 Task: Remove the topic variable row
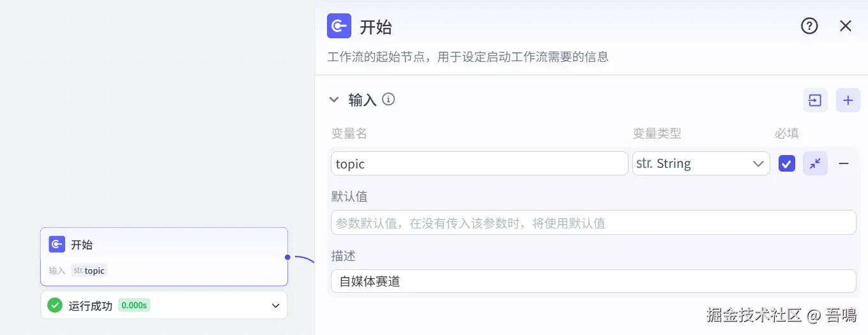point(844,163)
